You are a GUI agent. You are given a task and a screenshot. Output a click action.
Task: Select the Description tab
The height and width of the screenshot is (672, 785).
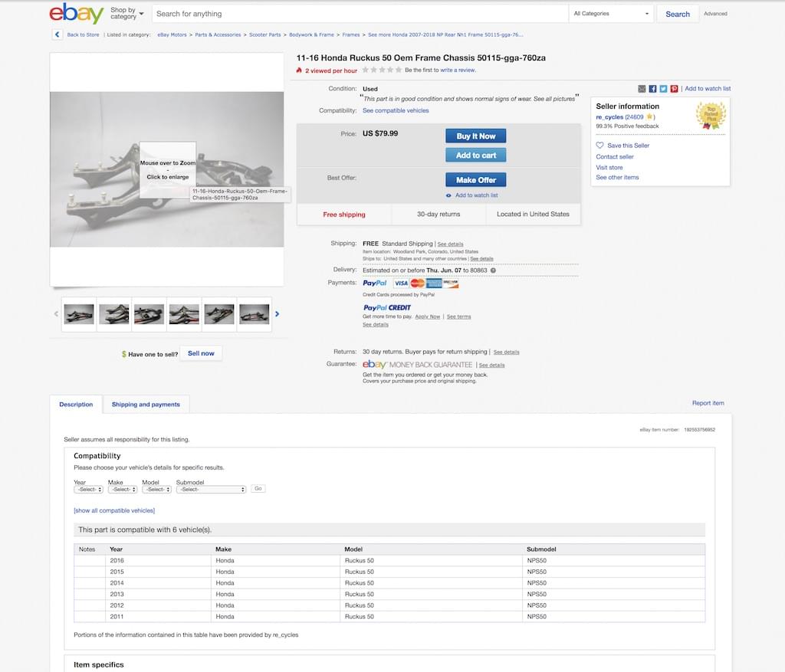pos(76,405)
